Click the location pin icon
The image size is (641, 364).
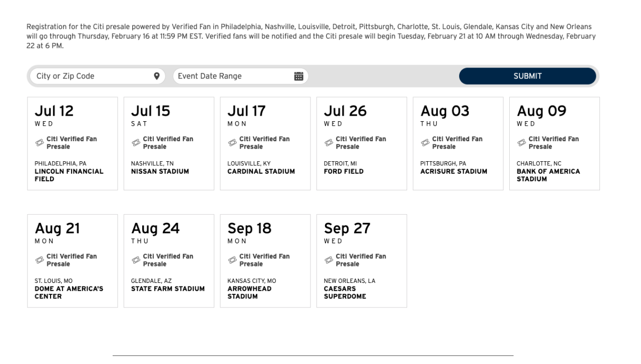point(156,76)
